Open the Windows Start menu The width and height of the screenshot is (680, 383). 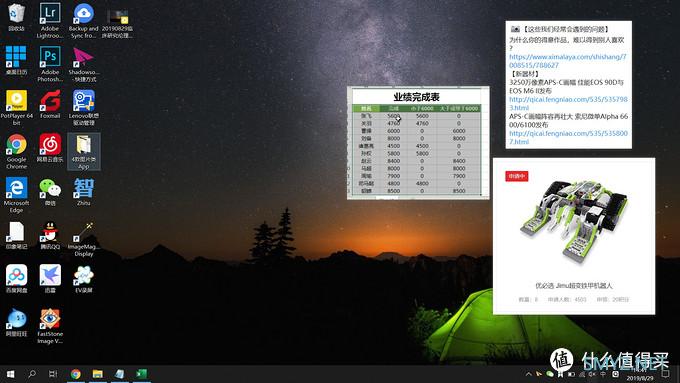point(10,374)
